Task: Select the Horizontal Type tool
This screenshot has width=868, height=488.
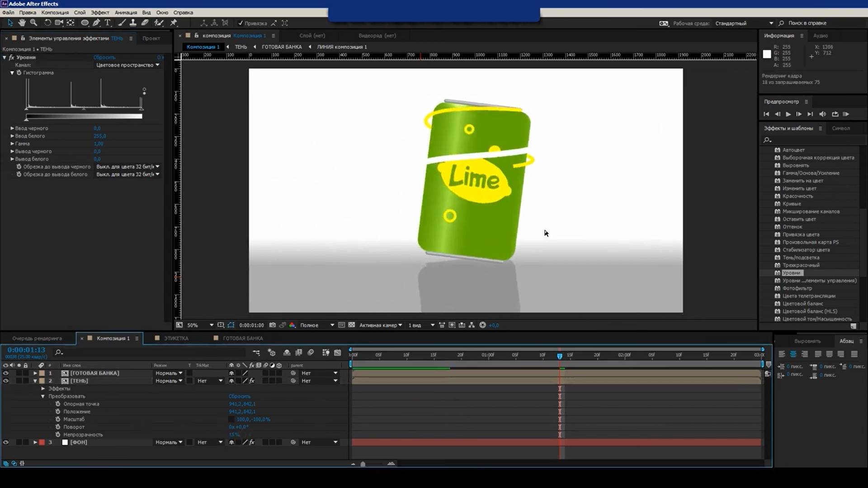Action: coord(108,23)
